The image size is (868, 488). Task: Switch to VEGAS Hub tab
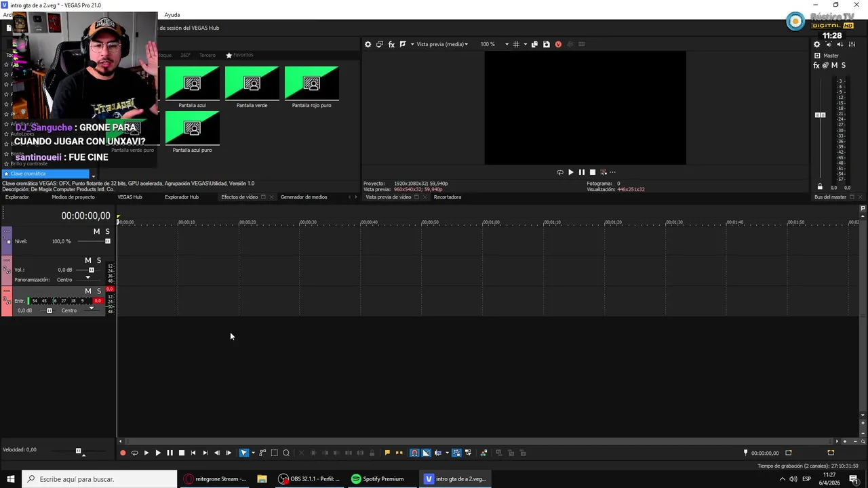(130, 197)
